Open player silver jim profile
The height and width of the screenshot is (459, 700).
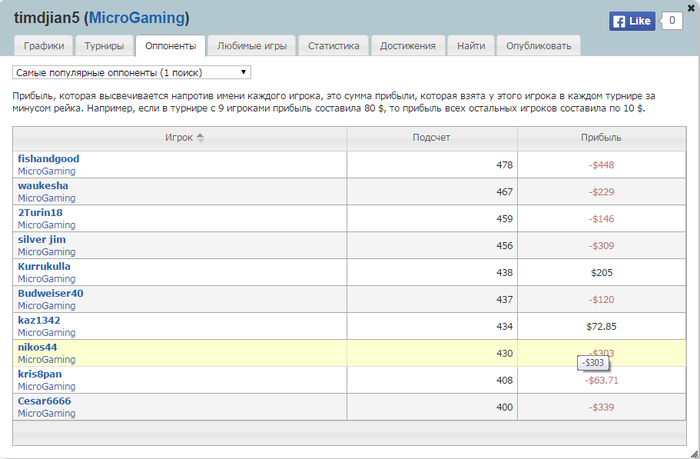coord(42,239)
